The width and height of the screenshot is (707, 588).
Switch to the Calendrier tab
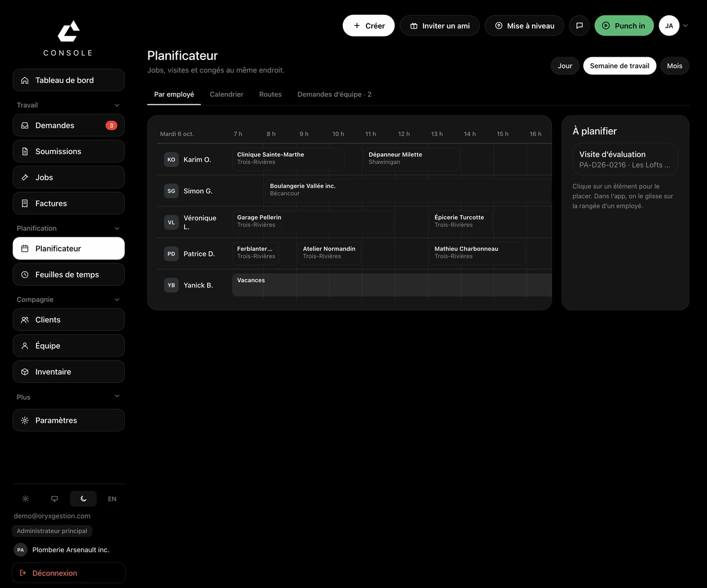coord(227,94)
